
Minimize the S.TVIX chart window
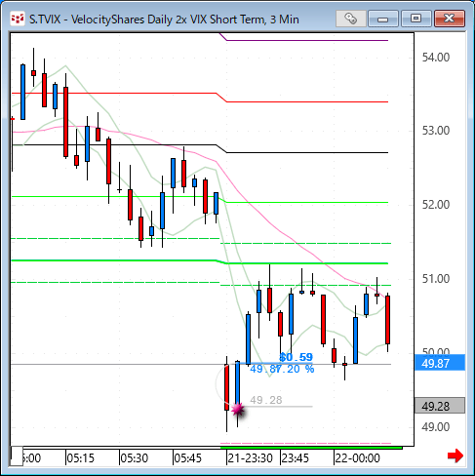click(x=383, y=19)
